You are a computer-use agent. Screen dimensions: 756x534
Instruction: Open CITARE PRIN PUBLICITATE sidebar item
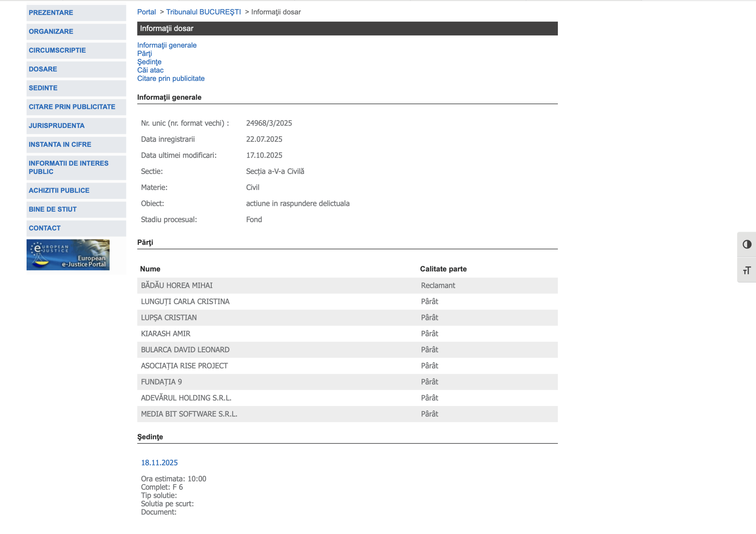[72, 107]
